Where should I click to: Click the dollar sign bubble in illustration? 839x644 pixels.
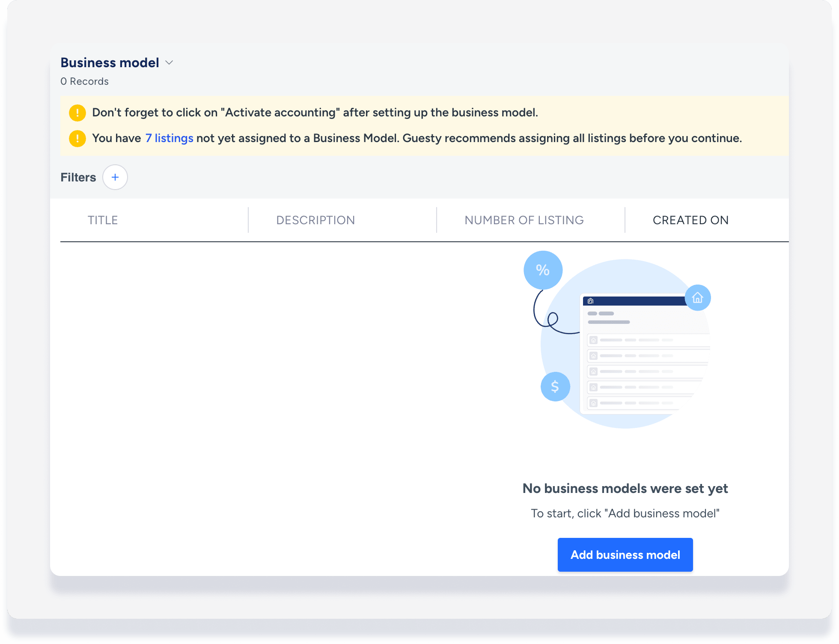click(x=555, y=386)
